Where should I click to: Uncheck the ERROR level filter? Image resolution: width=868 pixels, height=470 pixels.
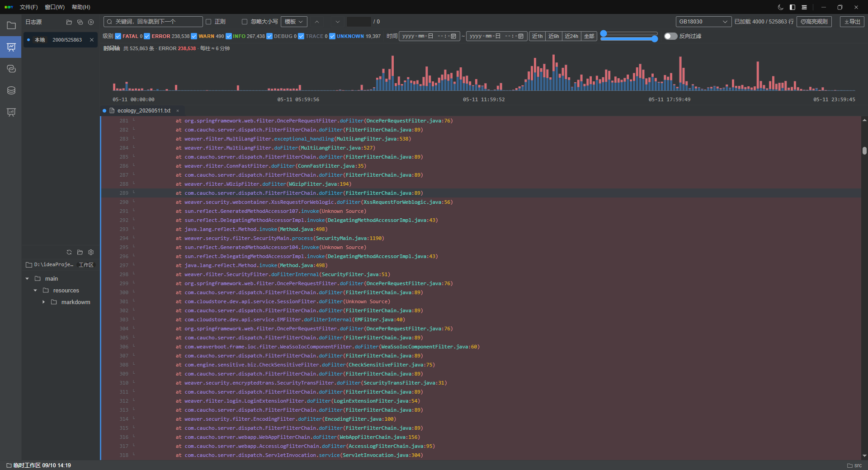147,36
